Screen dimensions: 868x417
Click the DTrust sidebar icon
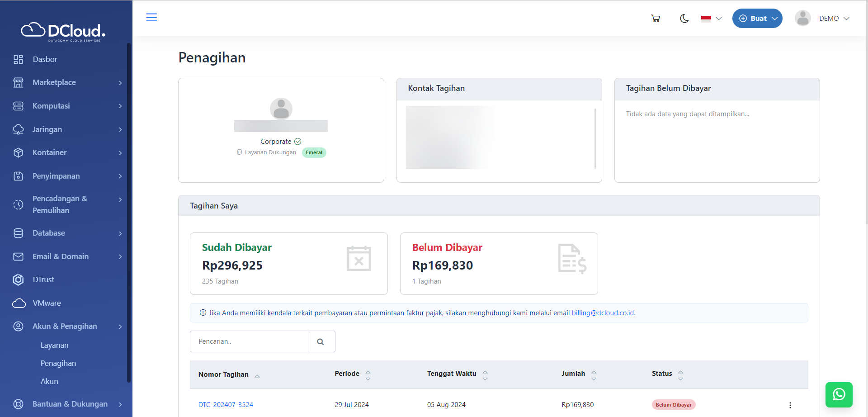(18, 280)
